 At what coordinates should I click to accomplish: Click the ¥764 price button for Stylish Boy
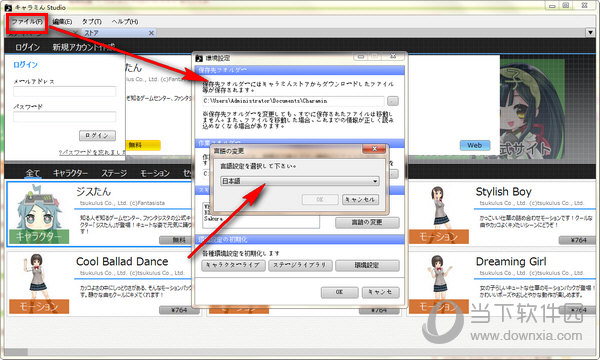tap(578, 240)
